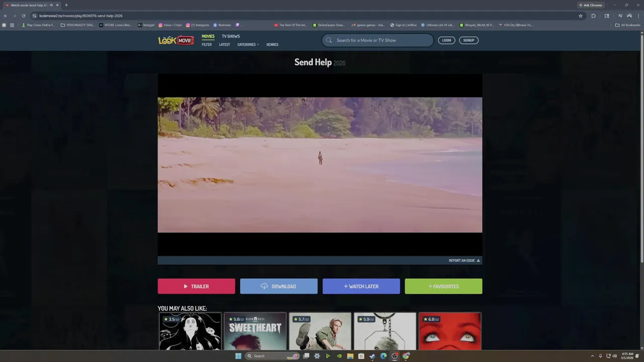Open the LATEST menu item
The image size is (644, 362).
(x=224, y=44)
